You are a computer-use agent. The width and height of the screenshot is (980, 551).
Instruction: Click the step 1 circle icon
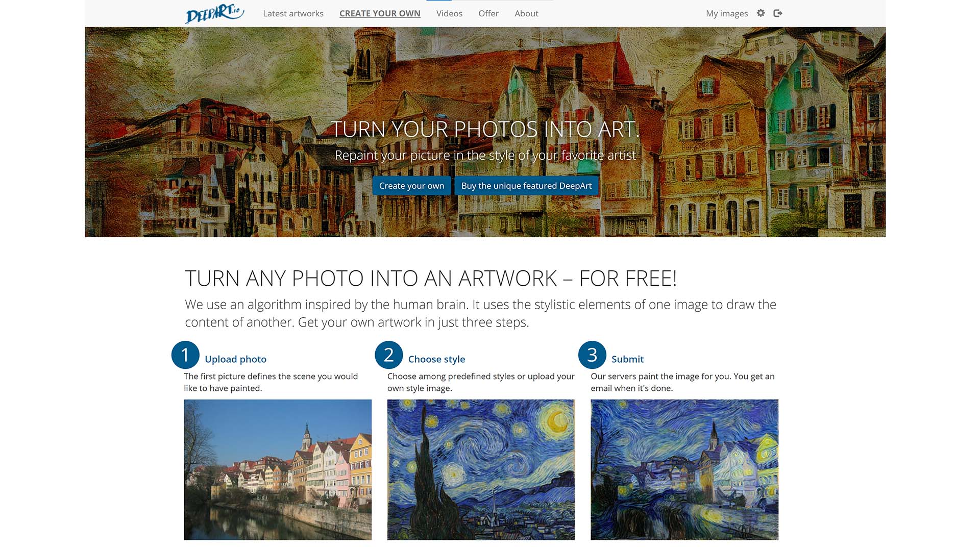pos(185,355)
